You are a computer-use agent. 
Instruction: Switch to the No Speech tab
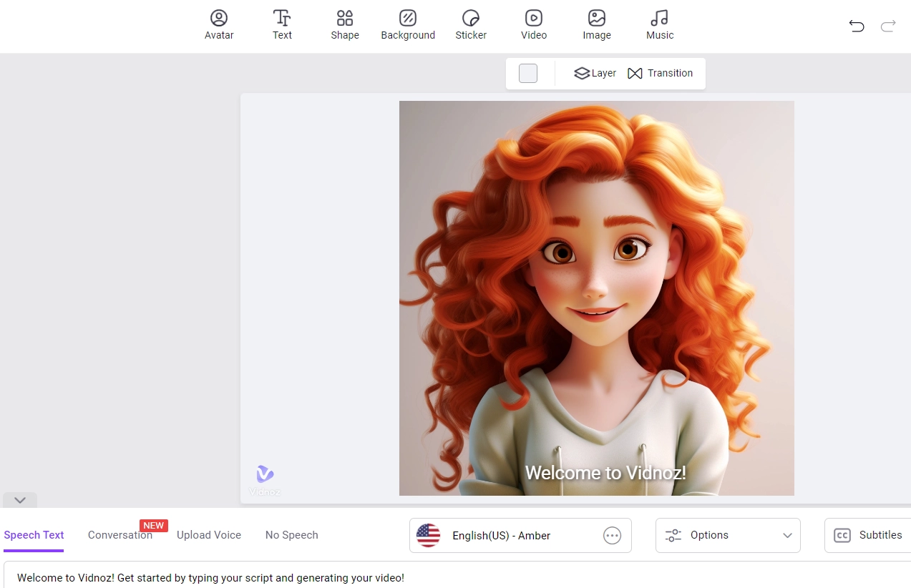point(292,535)
